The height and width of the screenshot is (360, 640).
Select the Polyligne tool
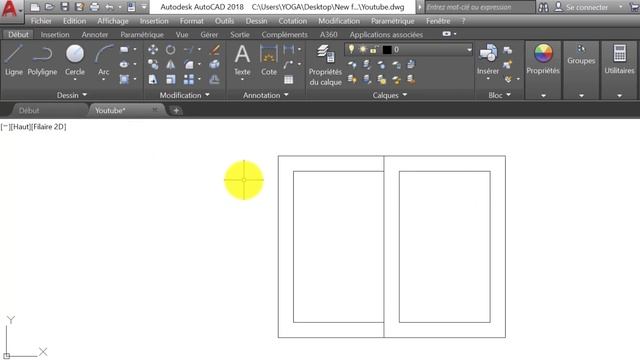(x=42, y=60)
